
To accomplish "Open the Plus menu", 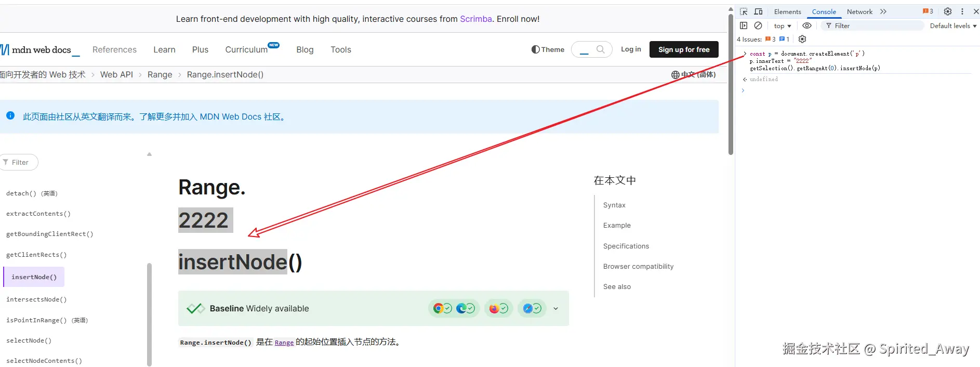I will pyautogui.click(x=200, y=49).
